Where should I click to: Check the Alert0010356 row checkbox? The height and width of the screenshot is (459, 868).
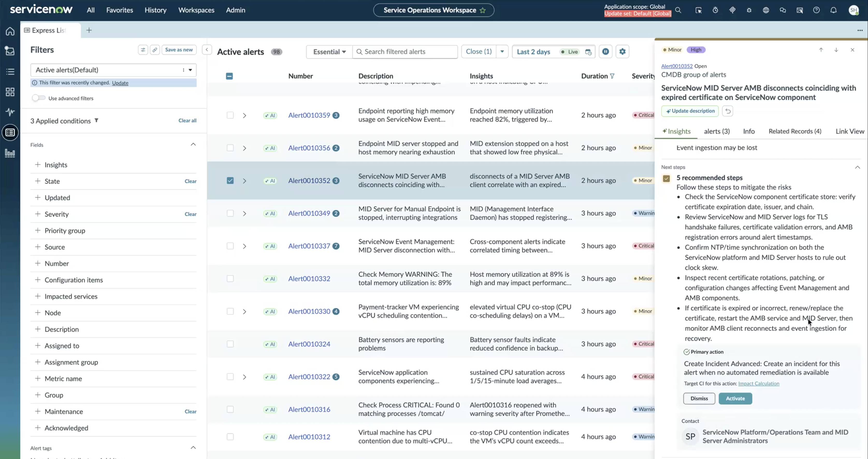click(230, 148)
